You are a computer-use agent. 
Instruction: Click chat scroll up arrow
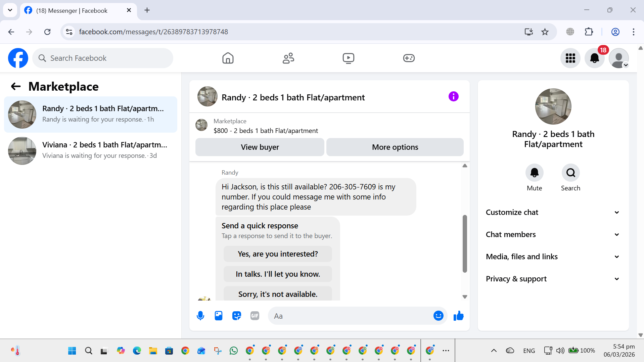[465, 166]
